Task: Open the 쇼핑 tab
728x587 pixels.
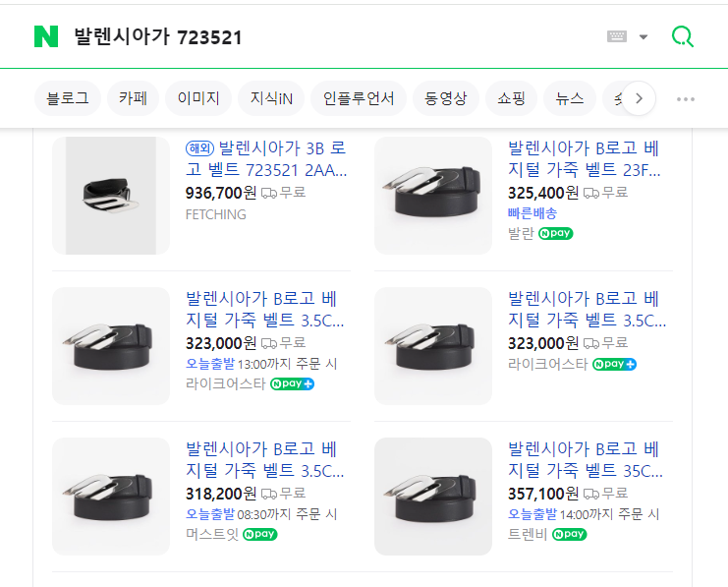Action: (511, 98)
